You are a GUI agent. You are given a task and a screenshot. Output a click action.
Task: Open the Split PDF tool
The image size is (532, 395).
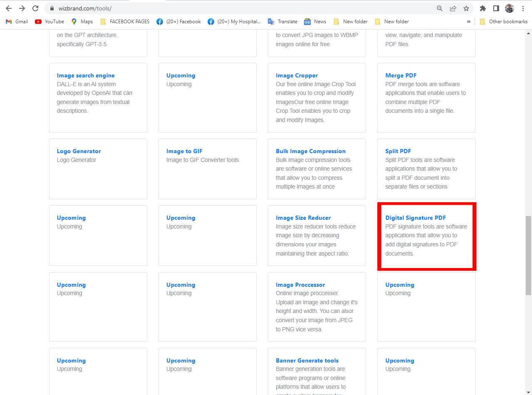tap(398, 151)
